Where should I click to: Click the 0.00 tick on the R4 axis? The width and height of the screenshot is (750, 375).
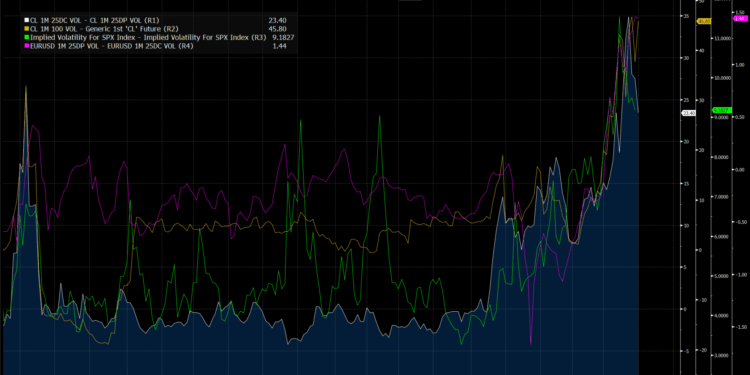739,170
